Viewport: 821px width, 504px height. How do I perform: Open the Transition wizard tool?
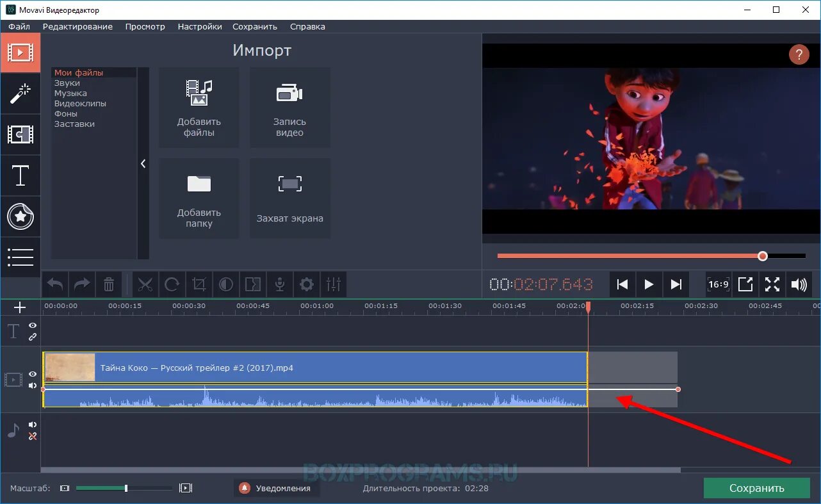(253, 284)
